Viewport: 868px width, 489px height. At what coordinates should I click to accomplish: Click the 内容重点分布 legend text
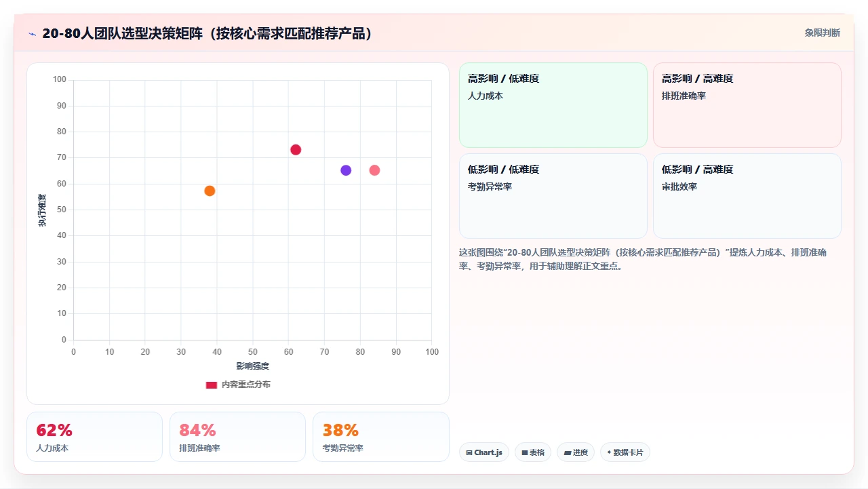(245, 385)
